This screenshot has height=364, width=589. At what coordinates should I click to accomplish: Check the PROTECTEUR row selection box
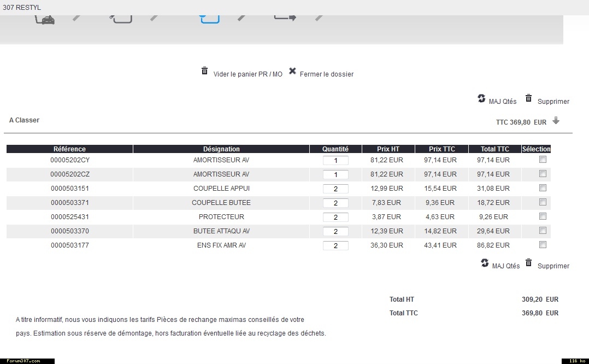543,216
